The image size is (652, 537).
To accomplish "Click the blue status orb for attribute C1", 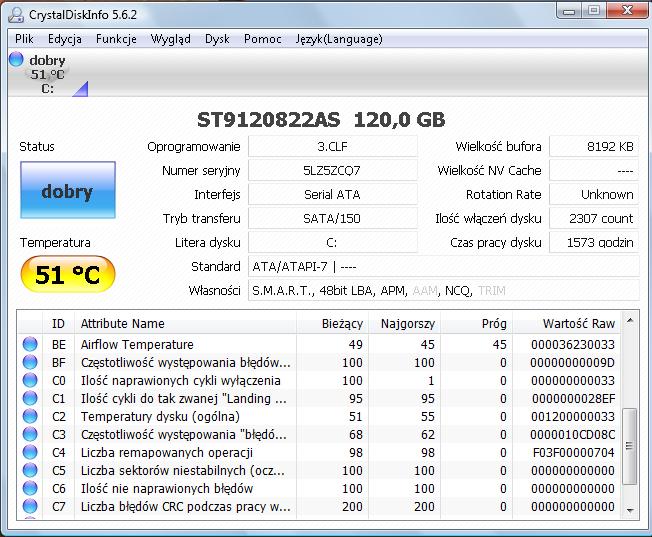I will coord(30,398).
